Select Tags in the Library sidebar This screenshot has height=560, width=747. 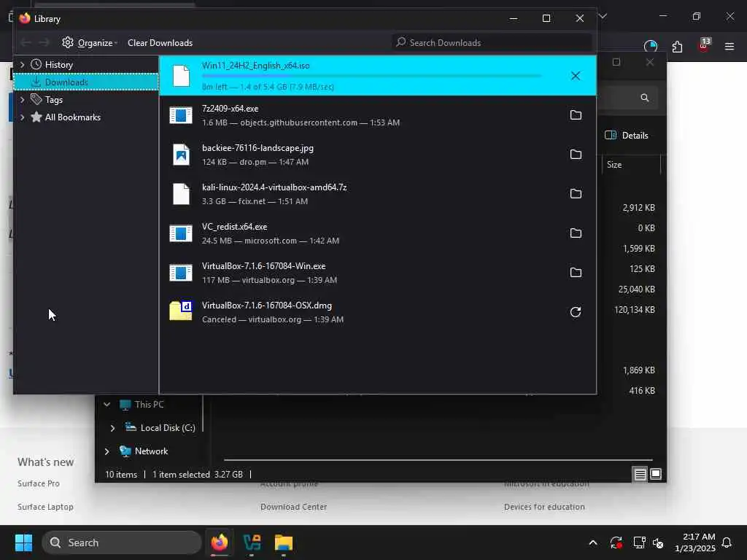pyautogui.click(x=54, y=99)
